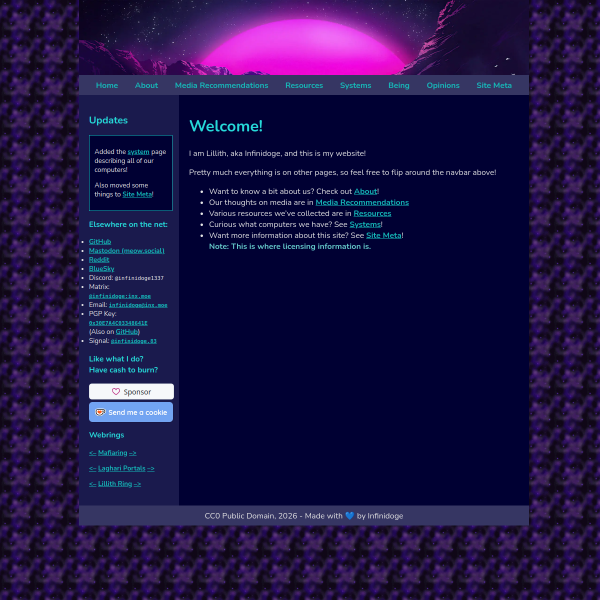Click the Discord handle @infinidoge1337
Screen dimensions: 600x600
coord(139,278)
